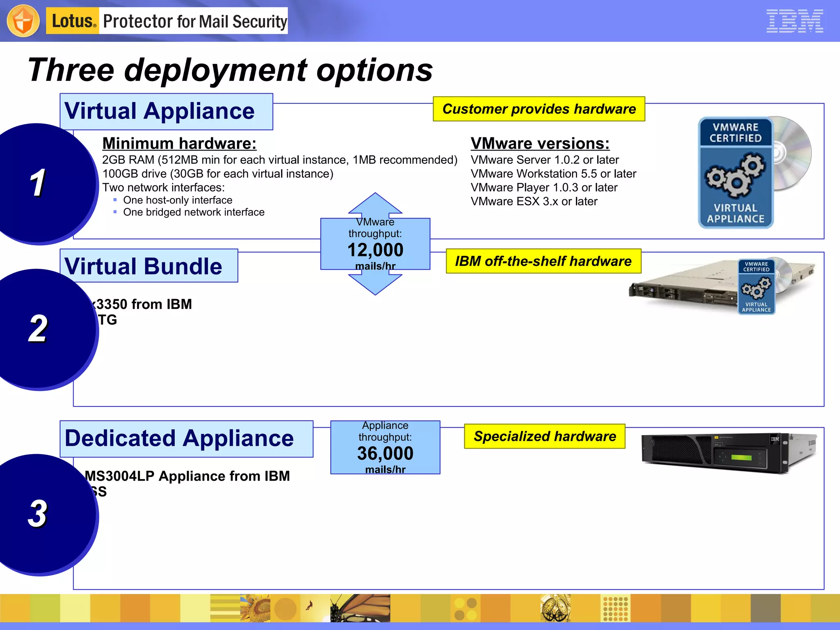Click the 'IBM off-the-shelf hardware' yellow label

click(x=543, y=261)
